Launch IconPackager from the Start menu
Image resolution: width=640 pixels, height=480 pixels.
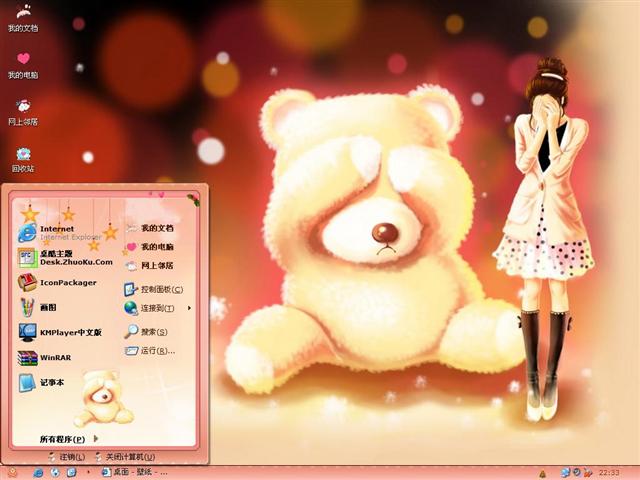(x=57, y=282)
